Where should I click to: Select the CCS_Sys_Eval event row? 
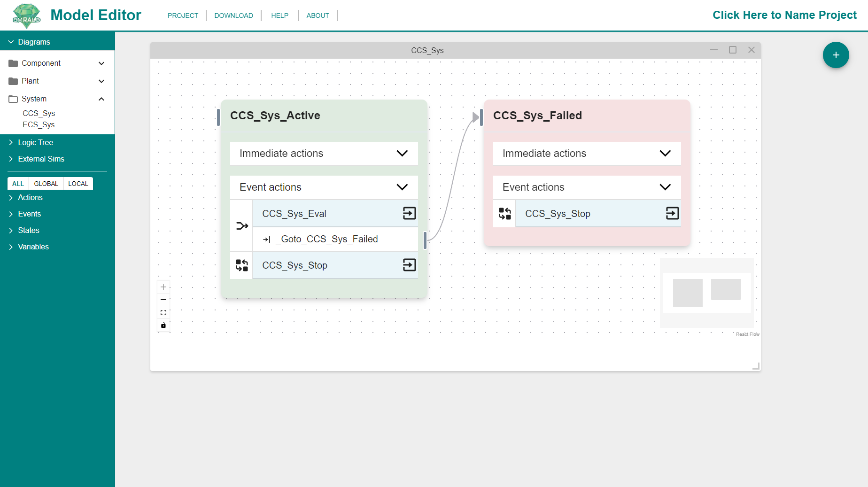pos(335,214)
